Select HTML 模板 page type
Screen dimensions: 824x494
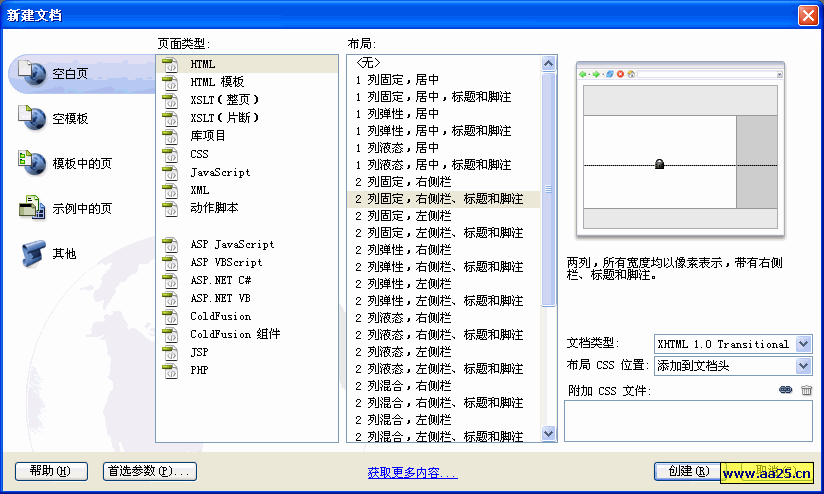pos(216,82)
